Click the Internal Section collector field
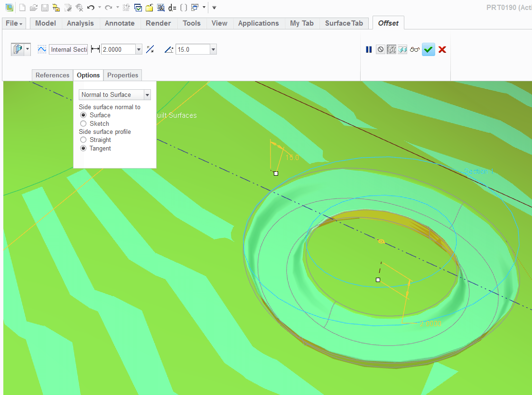The width and height of the screenshot is (532, 395). [68, 49]
